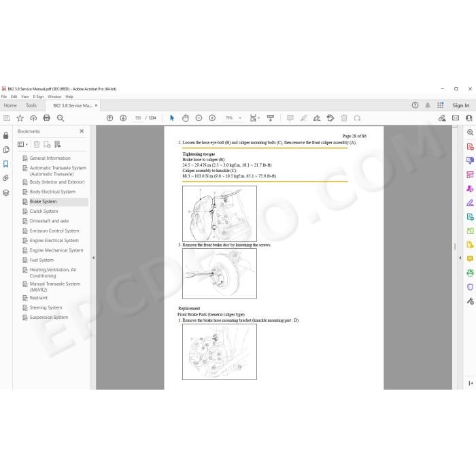Click the delete trash icon in toolbar
The height and width of the screenshot is (476, 476).
tap(344, 118)
